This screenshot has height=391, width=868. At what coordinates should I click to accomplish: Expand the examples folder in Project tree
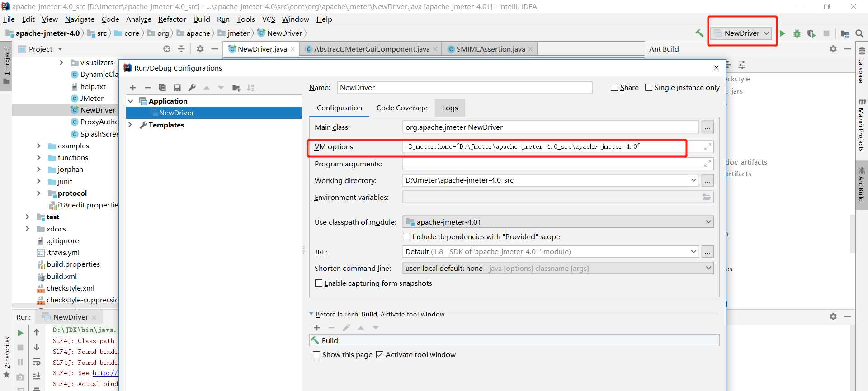pyautogui.click(x=38, y=146)
